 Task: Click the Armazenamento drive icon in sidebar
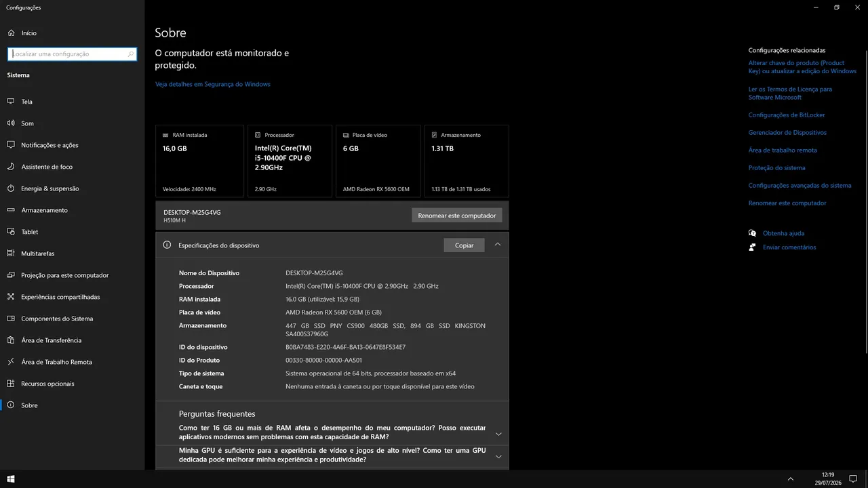[x=11, y=210]
